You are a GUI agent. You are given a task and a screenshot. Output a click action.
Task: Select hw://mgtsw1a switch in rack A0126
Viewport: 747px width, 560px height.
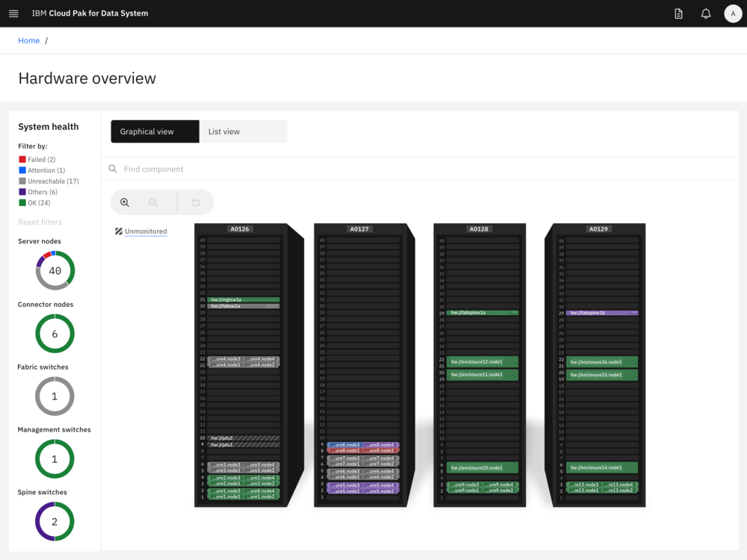[244, 299]
